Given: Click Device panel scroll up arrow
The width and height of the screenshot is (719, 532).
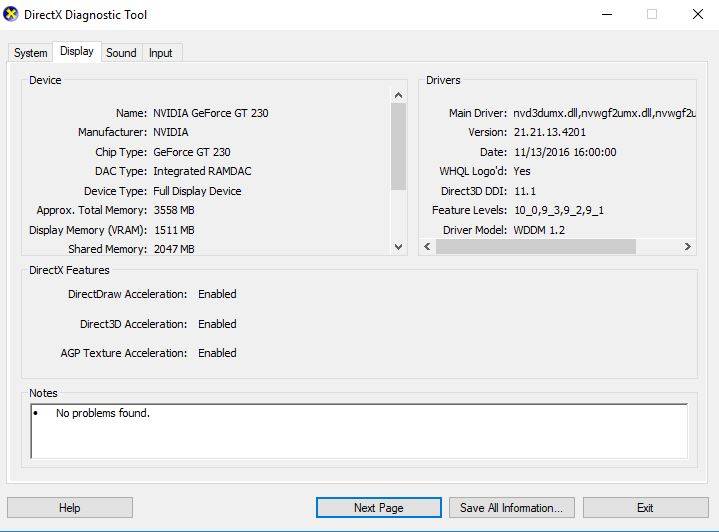Looking at the screenshot, I should [398, 95].
